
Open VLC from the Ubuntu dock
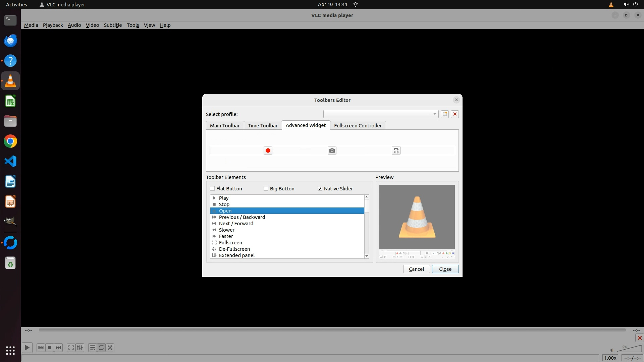tap(10, 81)
